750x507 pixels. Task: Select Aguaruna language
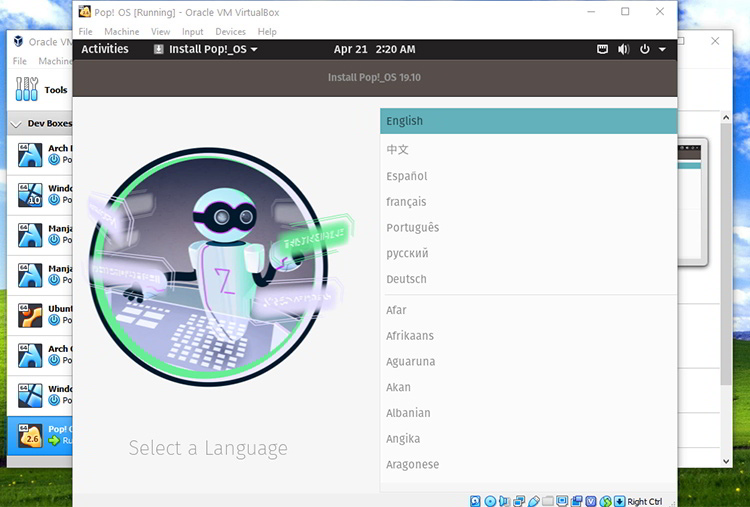click(x=529, y=362)
